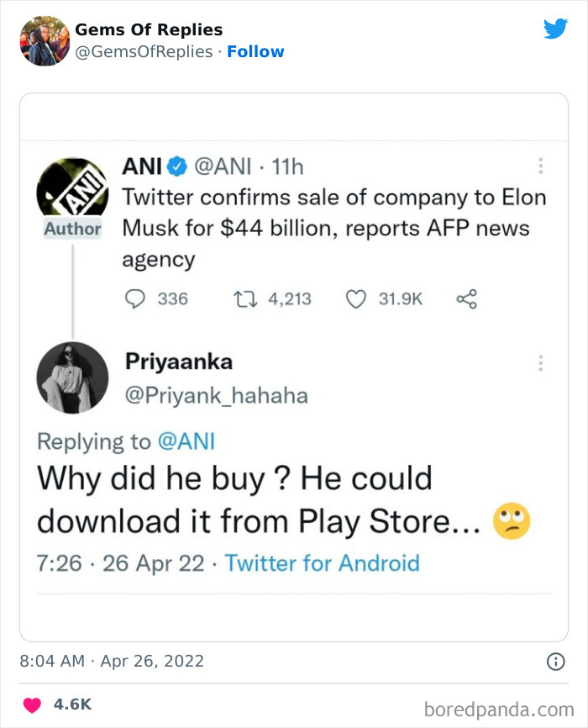
Task: Click the Twitter bird logo
Action: pyautogui.click(x=556, y=28)
